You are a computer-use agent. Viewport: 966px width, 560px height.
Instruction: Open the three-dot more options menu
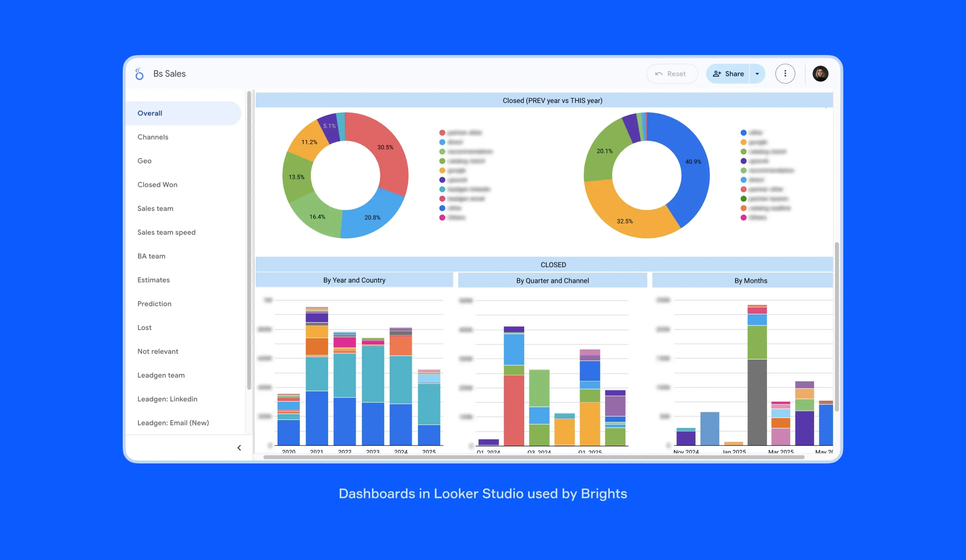click(785, 74)
